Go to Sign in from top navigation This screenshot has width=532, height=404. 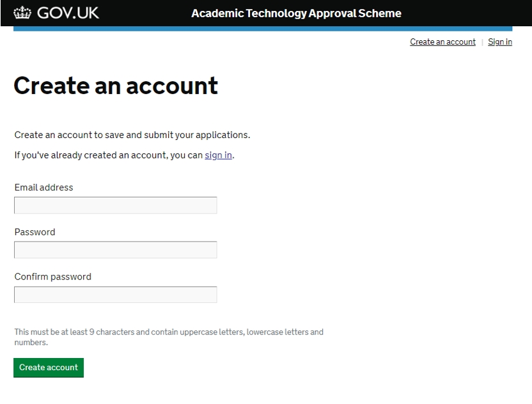tap(500, 42)
